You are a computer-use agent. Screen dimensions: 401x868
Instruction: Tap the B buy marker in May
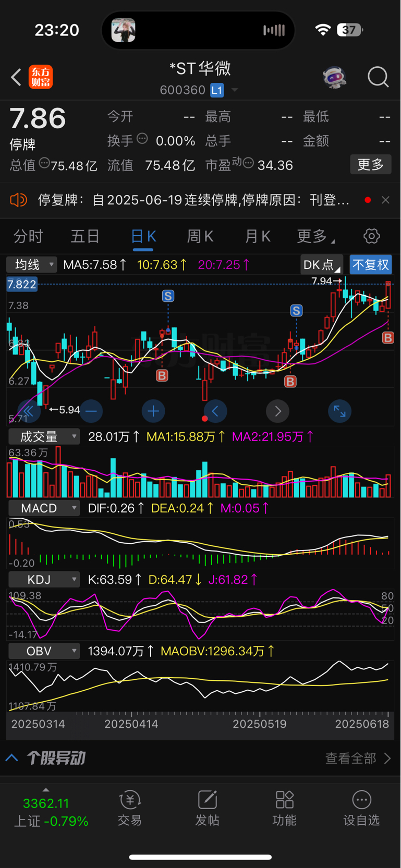[x=290, y=382]
